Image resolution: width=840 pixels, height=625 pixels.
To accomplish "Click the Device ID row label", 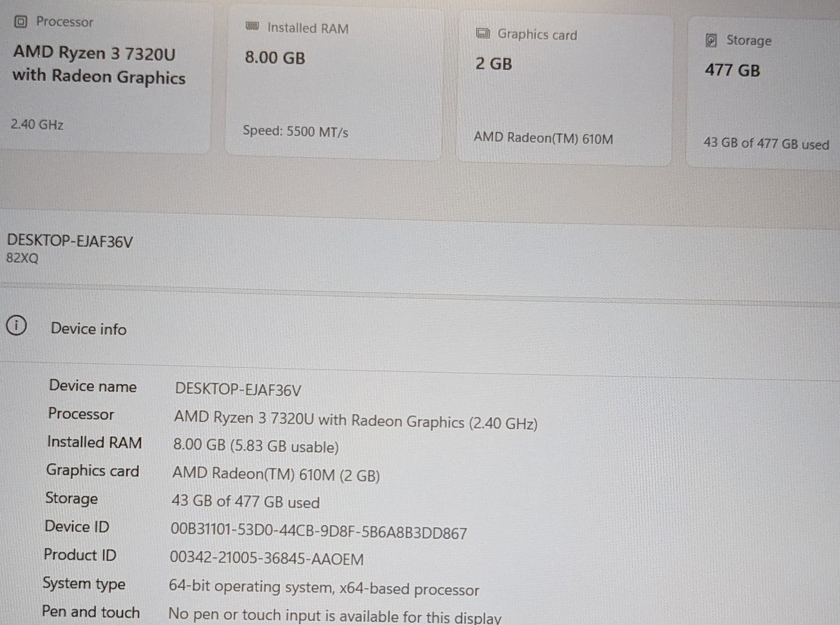I will click(77, 527).
